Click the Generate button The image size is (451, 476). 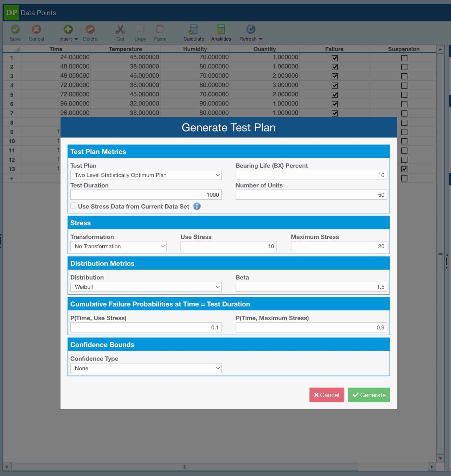pos(369,395)
